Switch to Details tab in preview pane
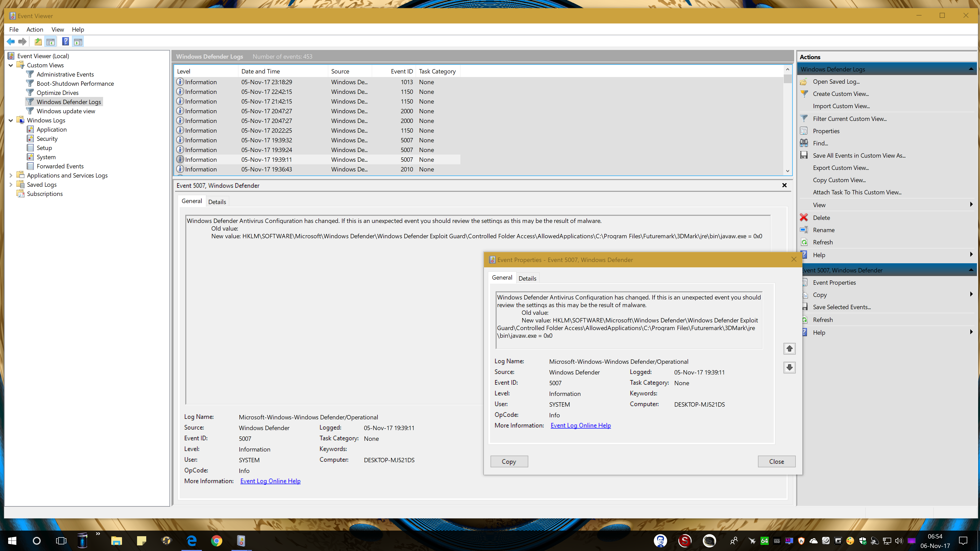Screen dimensions: 980x551 [x=217, y=202]
